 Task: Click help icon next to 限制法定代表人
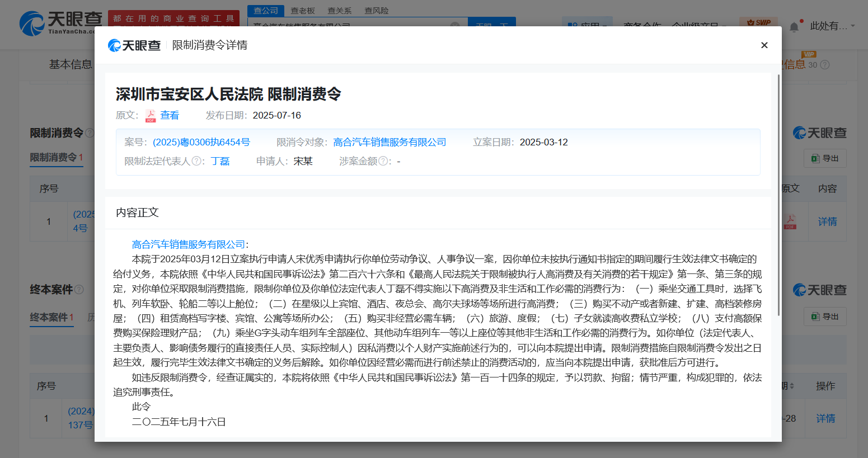(196, 161)
